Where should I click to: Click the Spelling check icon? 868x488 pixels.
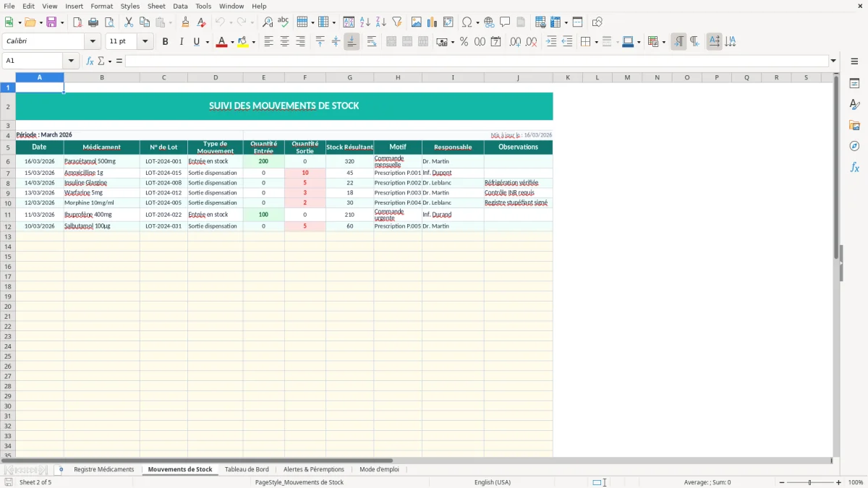tap(284, 22)
